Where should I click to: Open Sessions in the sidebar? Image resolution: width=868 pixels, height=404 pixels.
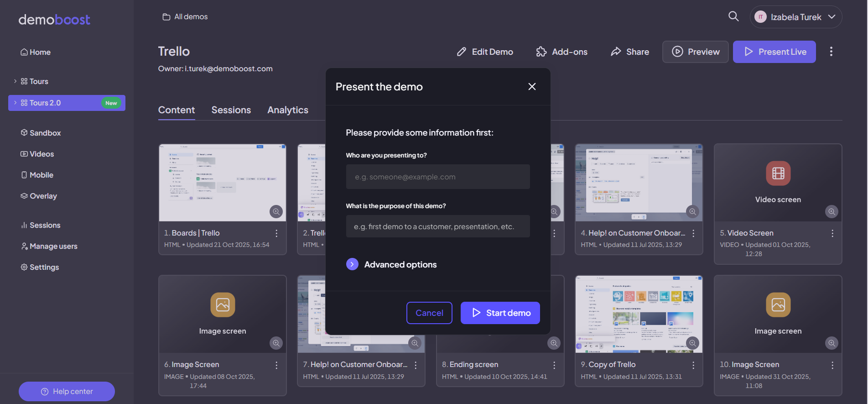41,225
